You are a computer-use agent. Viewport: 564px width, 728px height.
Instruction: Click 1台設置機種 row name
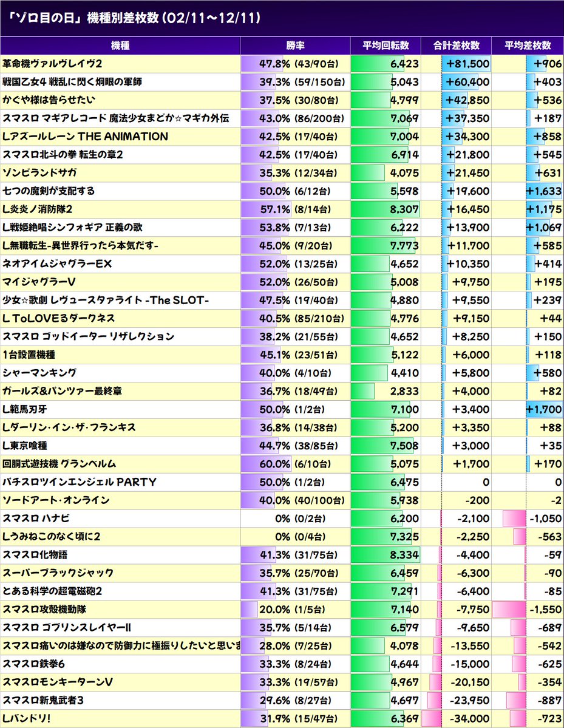pyautogui.click(x=29, y=355)
